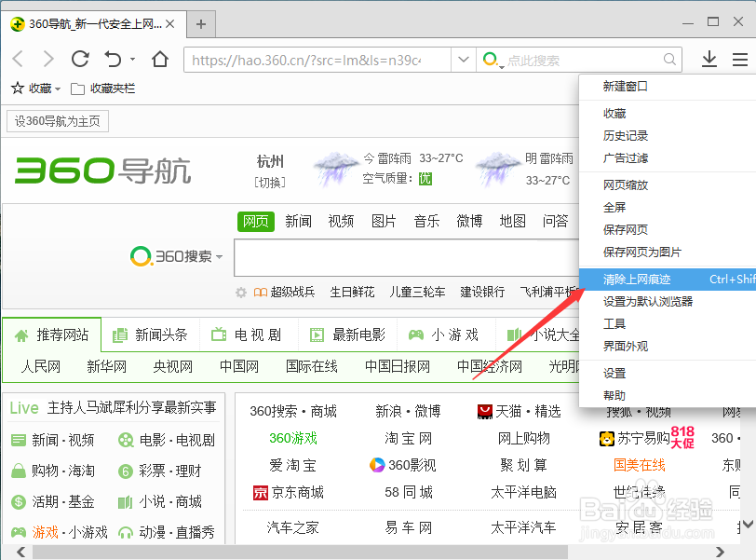The image size is (756, 560).
Task: Select the 电视剧 category tab
Action: 247,335
